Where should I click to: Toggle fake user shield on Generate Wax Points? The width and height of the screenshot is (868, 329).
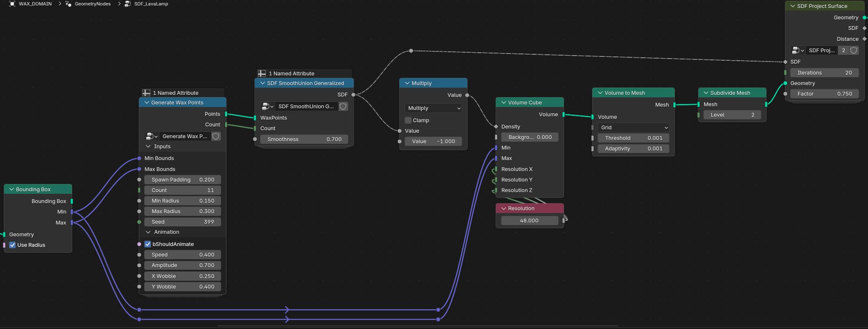216,136
